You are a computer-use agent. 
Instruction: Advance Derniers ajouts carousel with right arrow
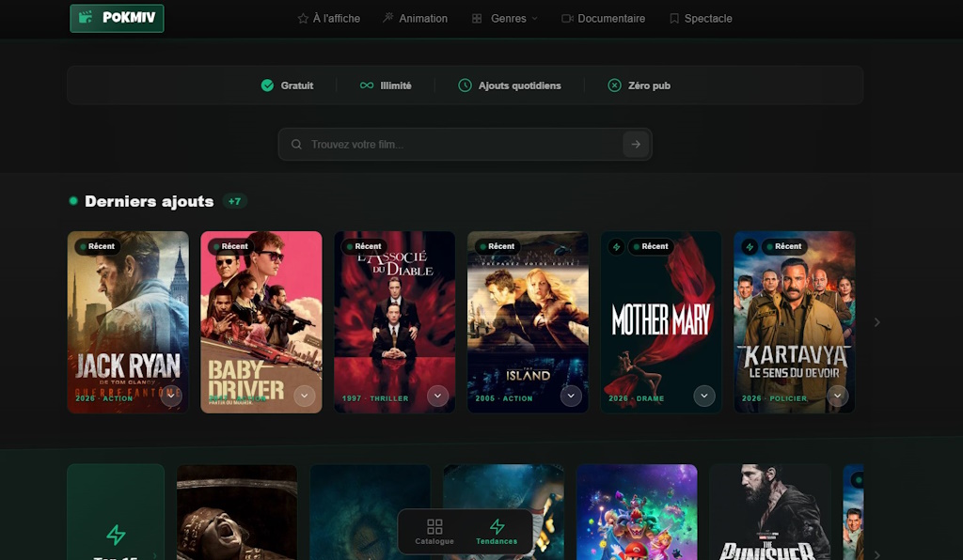877,322
